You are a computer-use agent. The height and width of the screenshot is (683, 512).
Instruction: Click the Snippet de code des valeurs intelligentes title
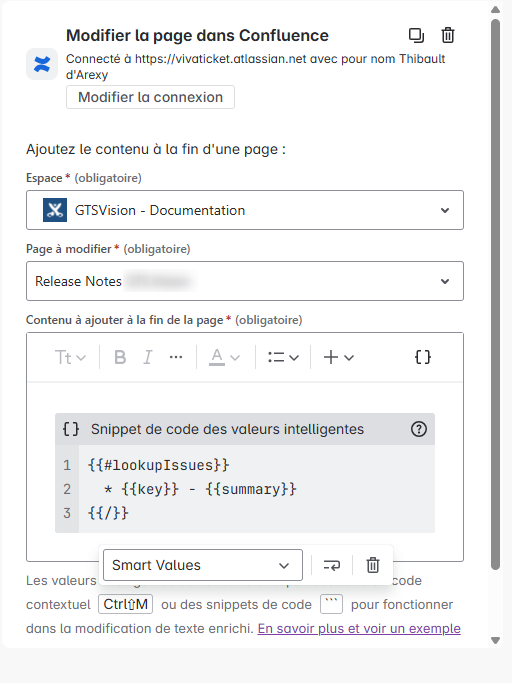(227, 429)
